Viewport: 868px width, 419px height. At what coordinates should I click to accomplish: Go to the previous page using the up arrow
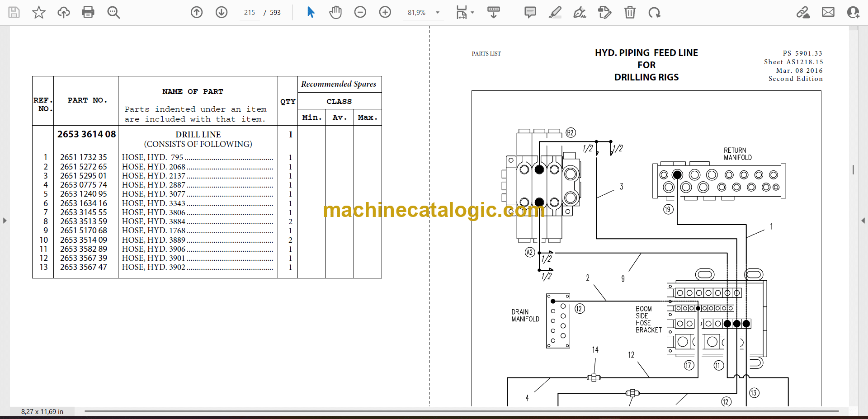[x=197, y=12]
